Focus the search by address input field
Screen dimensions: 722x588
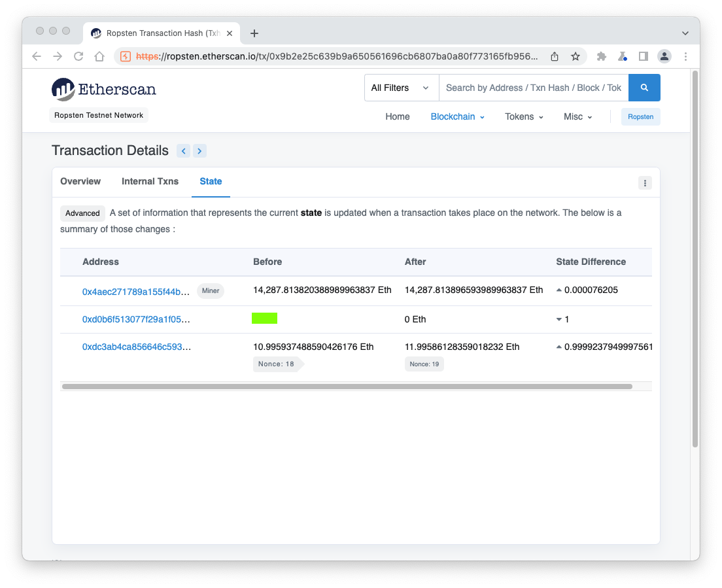[x=534, y=88]
